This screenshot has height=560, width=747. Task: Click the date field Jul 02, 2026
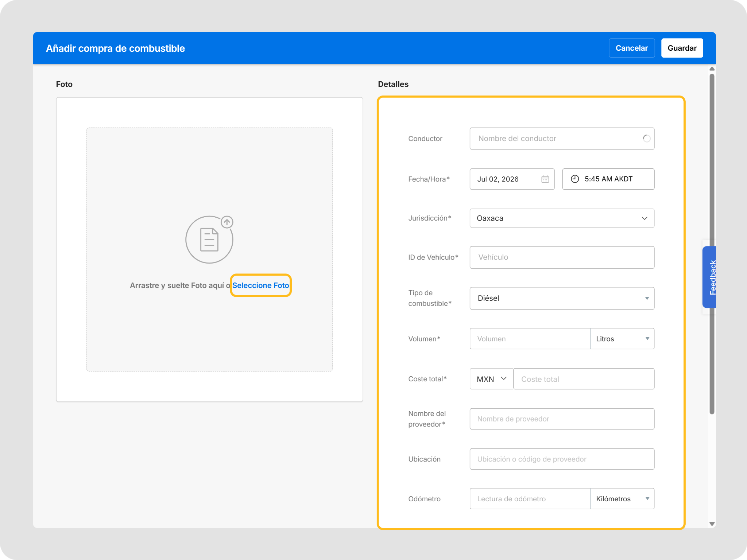[x=512, y=179]
